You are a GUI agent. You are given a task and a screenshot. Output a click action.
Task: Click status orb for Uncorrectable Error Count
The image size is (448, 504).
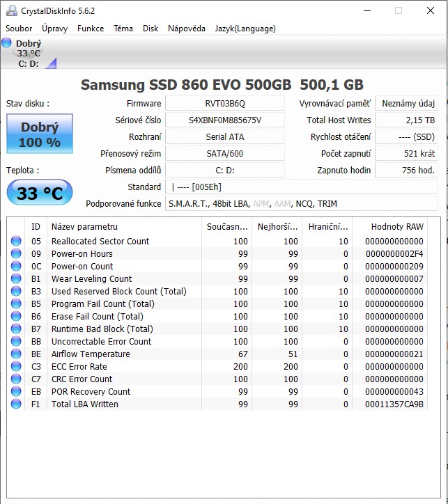16,341
